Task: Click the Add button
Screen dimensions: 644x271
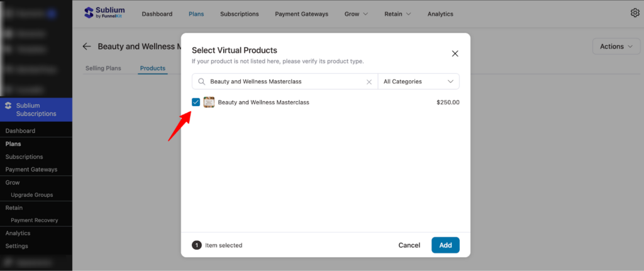Action: click(x=445, y=245)
